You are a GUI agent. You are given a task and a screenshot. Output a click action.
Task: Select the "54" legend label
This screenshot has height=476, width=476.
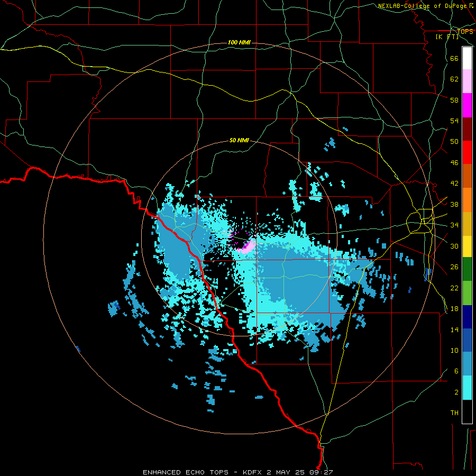coord(454,121)
